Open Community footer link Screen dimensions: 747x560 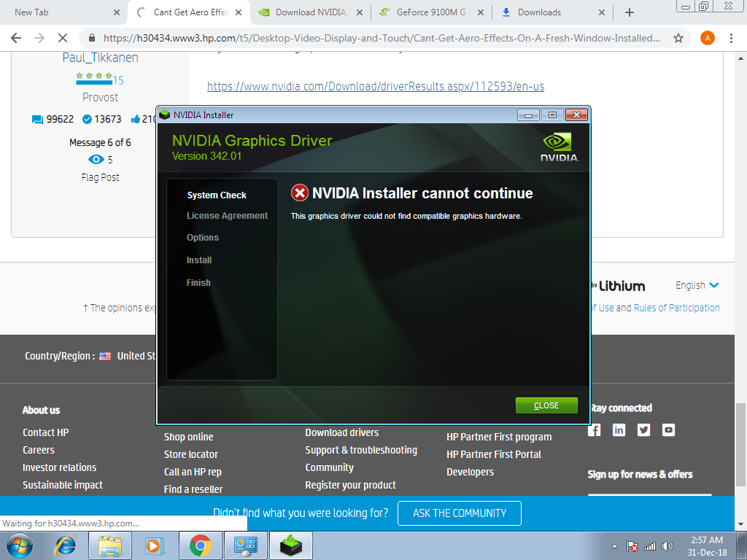[329, 467]
